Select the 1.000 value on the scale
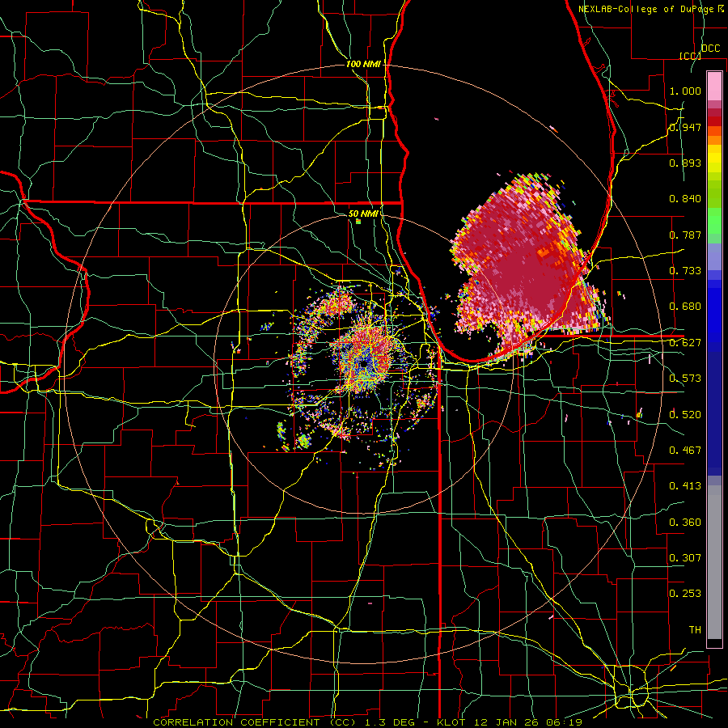The image size is (728, 728). point(685,91)
